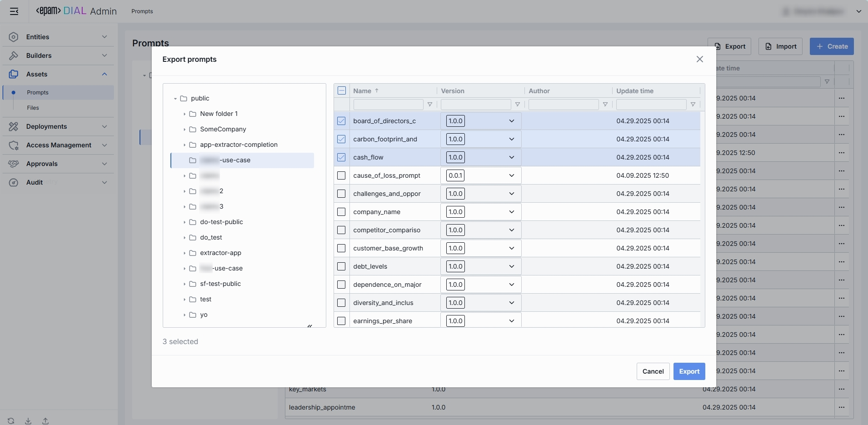Toggle the select-all checkbox in table header
Image resolution: width=868 pixels, height=425 pixels.
point(342,91)
